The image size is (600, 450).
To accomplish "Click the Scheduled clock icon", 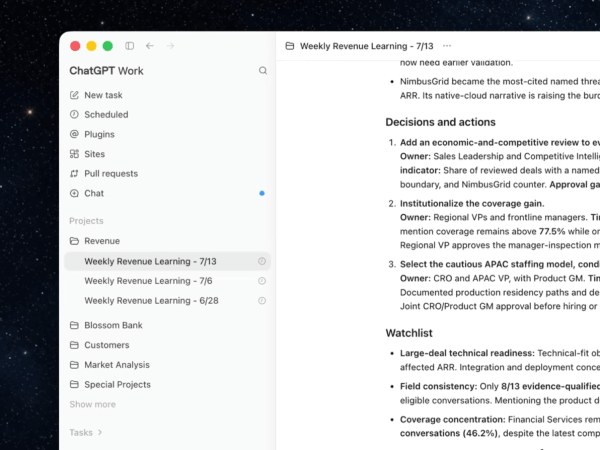I will tap(74, 114).
